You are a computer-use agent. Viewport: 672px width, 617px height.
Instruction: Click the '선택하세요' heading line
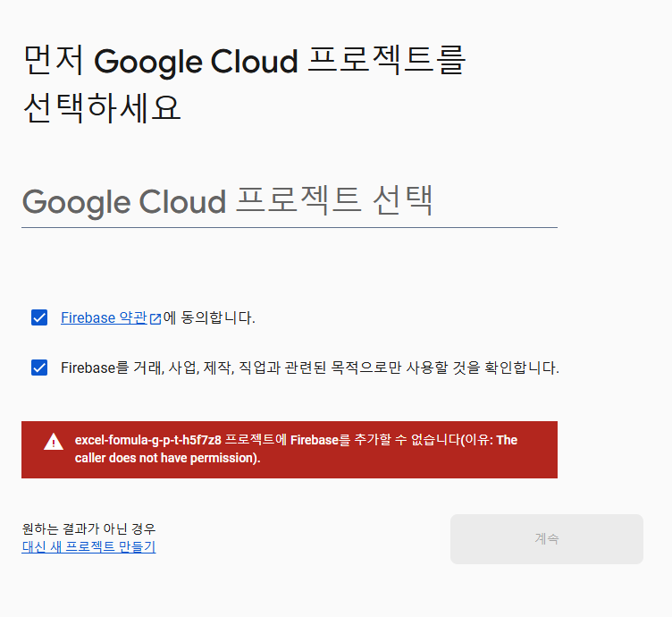102,107
